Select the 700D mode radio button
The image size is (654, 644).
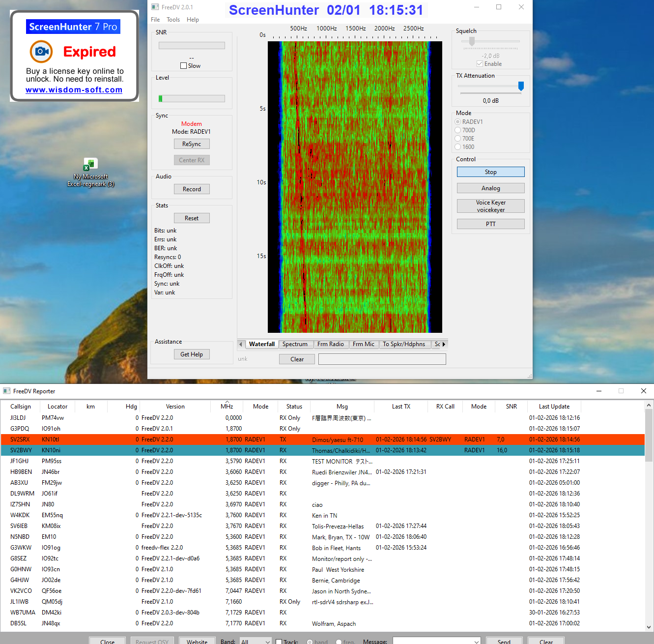coord(458,130)
